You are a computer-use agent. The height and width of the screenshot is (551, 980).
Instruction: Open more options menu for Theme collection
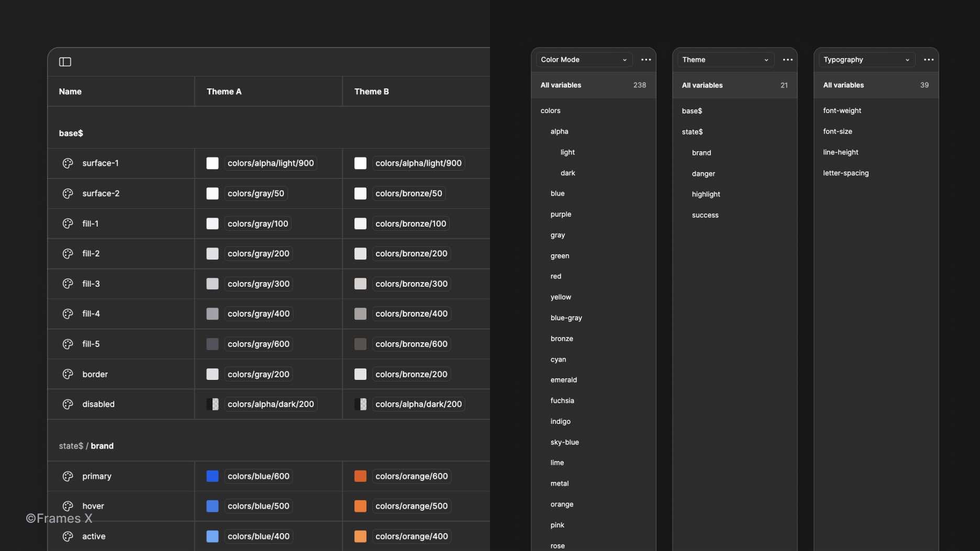pyautogui.click(x=787, y=59)
